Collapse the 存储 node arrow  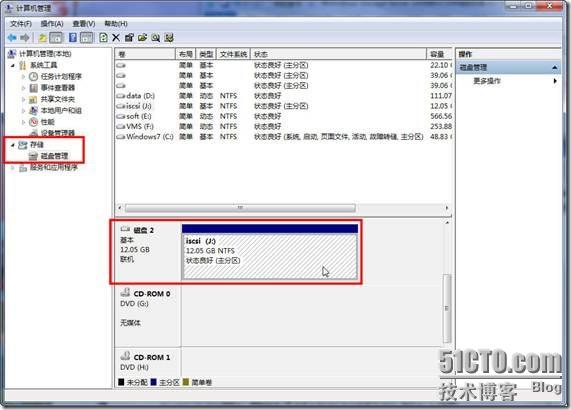tap(13, 145)
